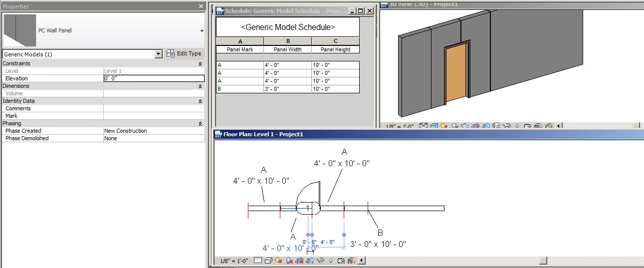Activate Floor Plan: Level 1 title bar
This screenshot has height=268, width=644.
tap(428, 134)
